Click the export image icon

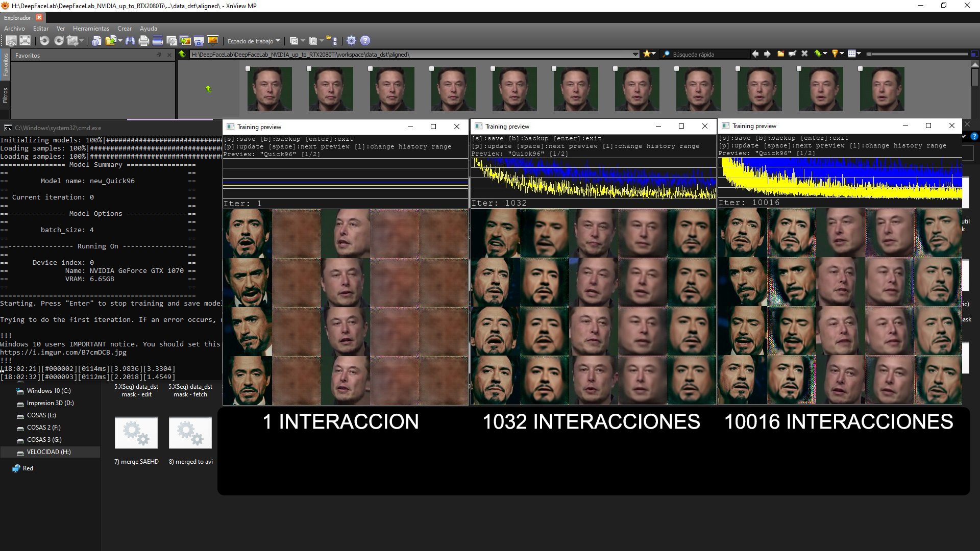(185, 41)
